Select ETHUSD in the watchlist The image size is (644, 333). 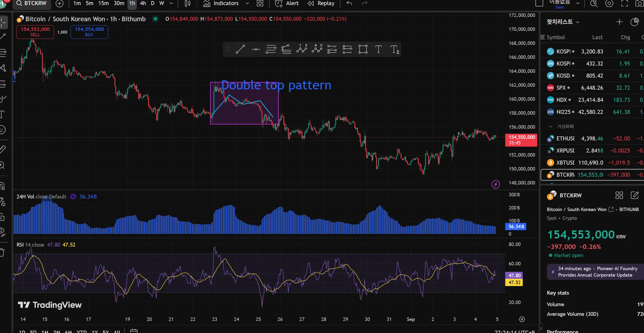pyautogui.click(x=592, y=138)
